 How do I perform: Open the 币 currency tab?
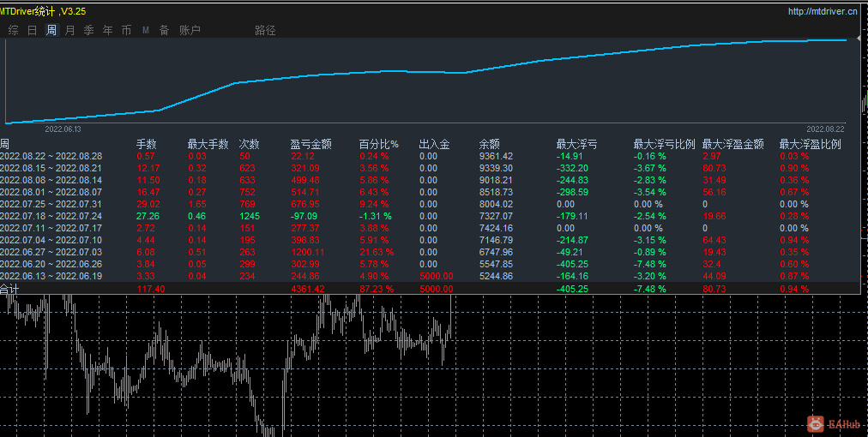point(126,31)
